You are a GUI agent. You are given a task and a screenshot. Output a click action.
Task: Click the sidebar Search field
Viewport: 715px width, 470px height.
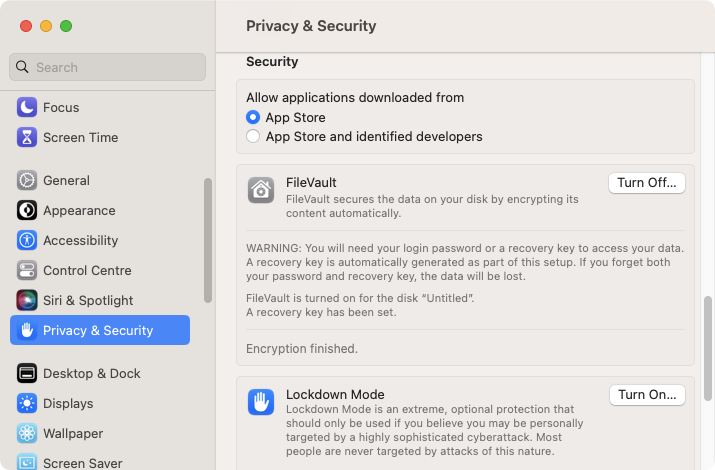(108, 67)
